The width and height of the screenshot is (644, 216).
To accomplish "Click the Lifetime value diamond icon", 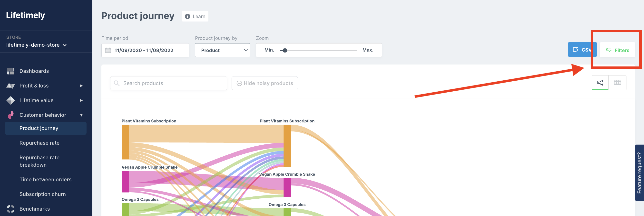I will (10, 100).
